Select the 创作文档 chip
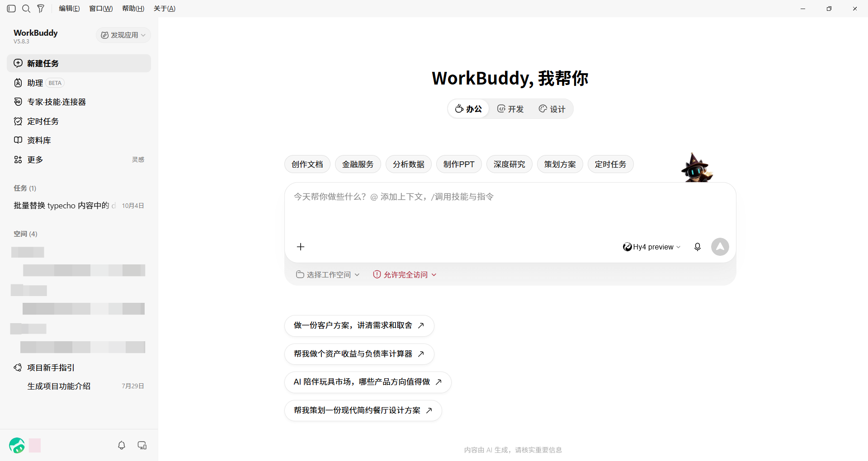Viewport: 868px width, 461px height. coord(307,165)
